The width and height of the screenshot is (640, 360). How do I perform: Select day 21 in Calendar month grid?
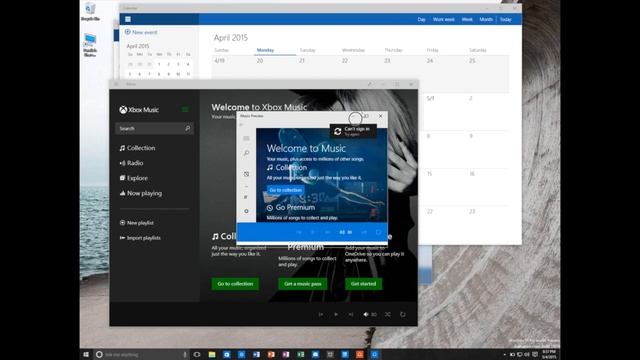[302, 61]
